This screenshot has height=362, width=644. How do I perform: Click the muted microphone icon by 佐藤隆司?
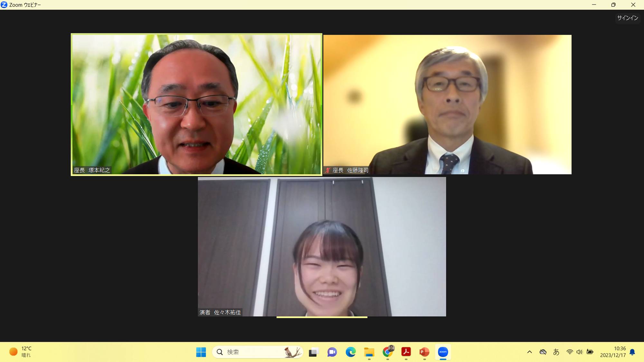pyautogui.click(x=328, y=170)
